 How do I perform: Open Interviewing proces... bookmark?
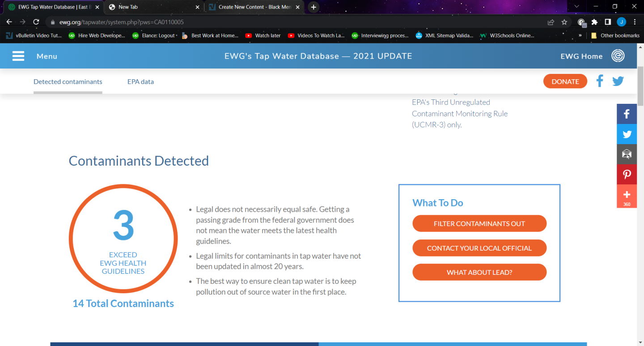coord(380,35)
